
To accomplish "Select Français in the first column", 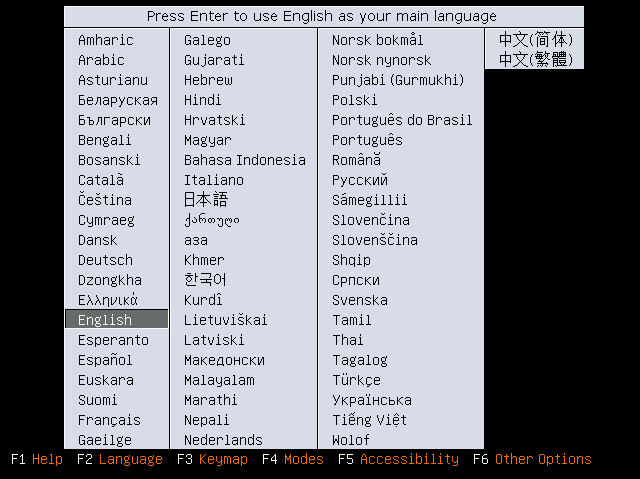I will point(109,420).
